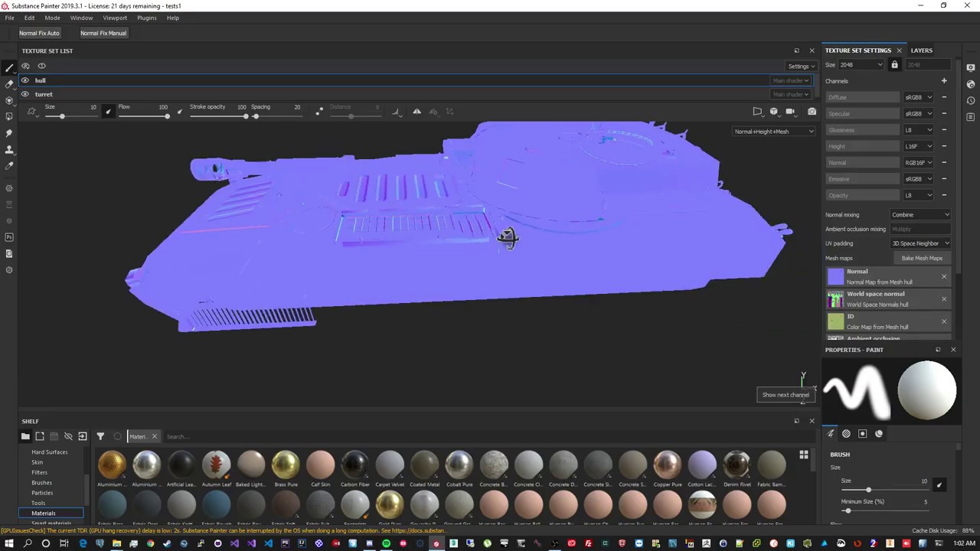Select the Polygon Fill tool in left toolbar
Image resolution: width=980 pixels, height=551 pixels.
tap(9, 116)
